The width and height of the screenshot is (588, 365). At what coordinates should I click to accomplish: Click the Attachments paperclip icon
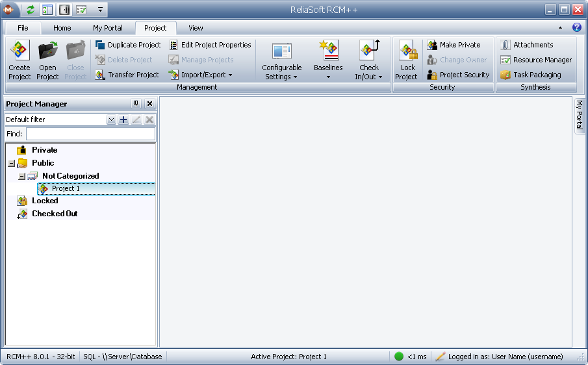tap(505, 45)
